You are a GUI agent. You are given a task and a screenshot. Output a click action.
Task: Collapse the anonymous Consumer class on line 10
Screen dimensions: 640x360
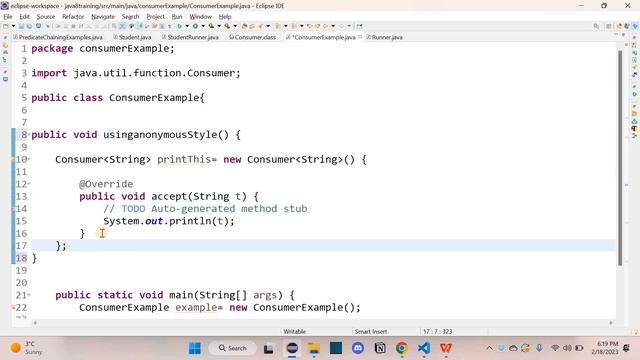click(29, 159)
